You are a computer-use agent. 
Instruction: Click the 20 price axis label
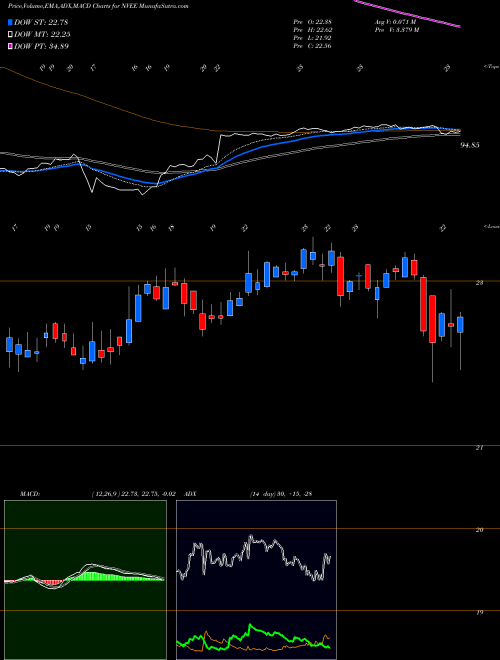tap(479, 530)
